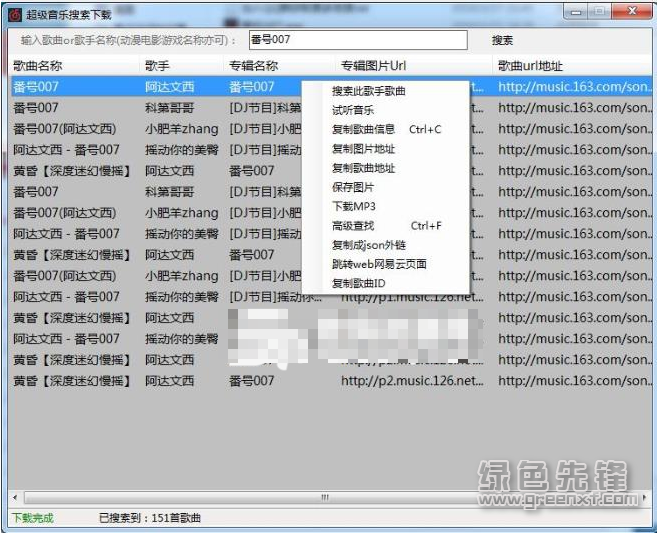657x534 pixels.
Task: Sort by 歌手 column header
Action: point(157,66)
